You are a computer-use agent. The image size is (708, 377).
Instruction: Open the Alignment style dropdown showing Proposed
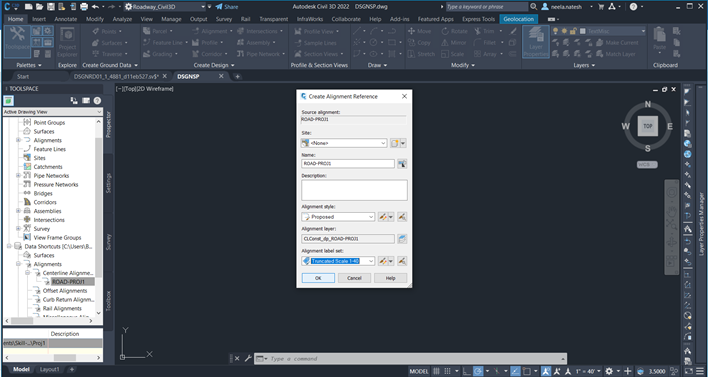pyautogui.click(x=338, y=217)
